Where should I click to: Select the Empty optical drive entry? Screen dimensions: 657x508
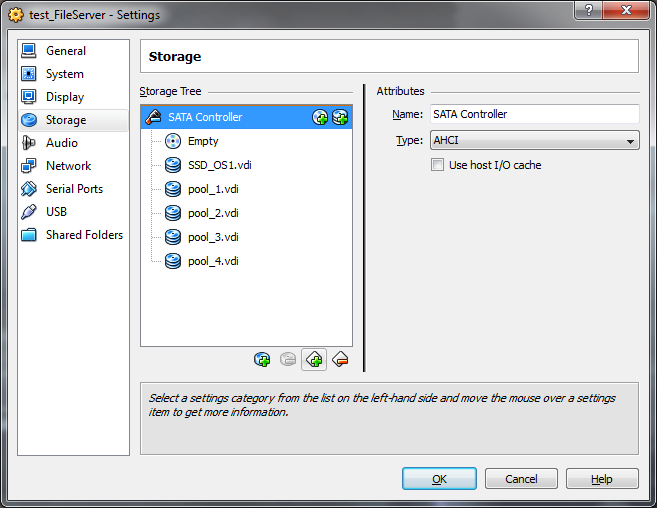click(x=202, y=141)
